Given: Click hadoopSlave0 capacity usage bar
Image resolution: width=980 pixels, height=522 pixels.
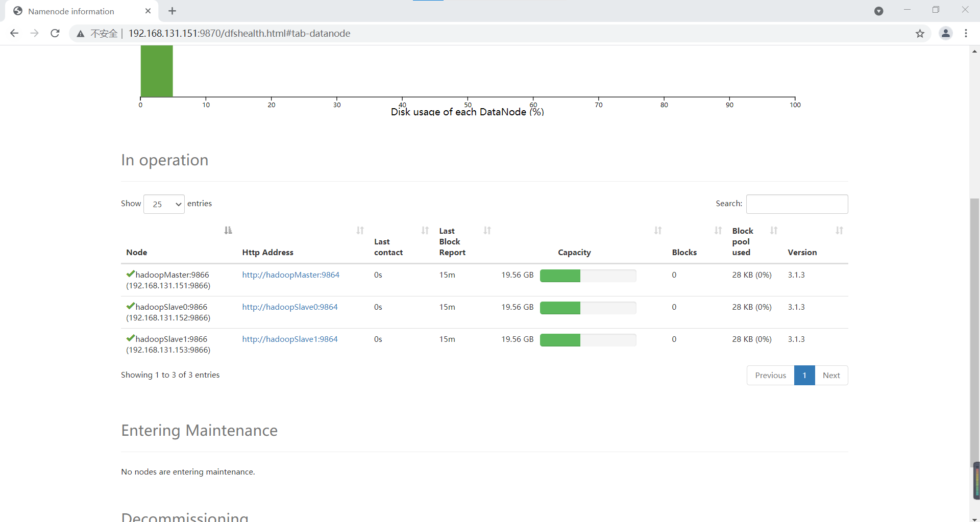Looking at the screenshot, I should tap(588, 308).
